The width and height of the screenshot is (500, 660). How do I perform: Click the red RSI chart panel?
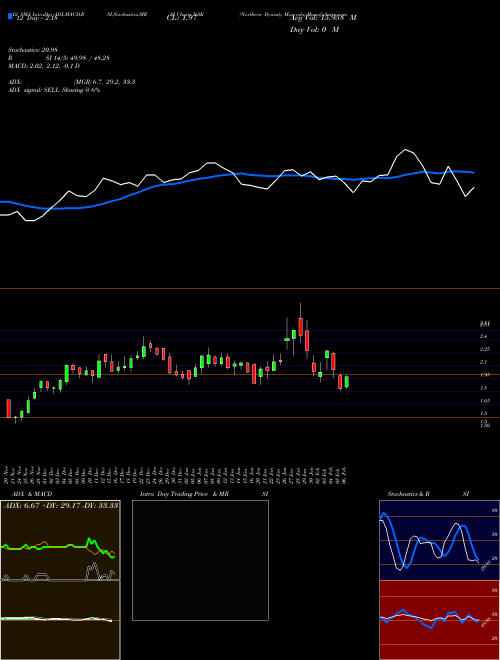tap(439, 620)
